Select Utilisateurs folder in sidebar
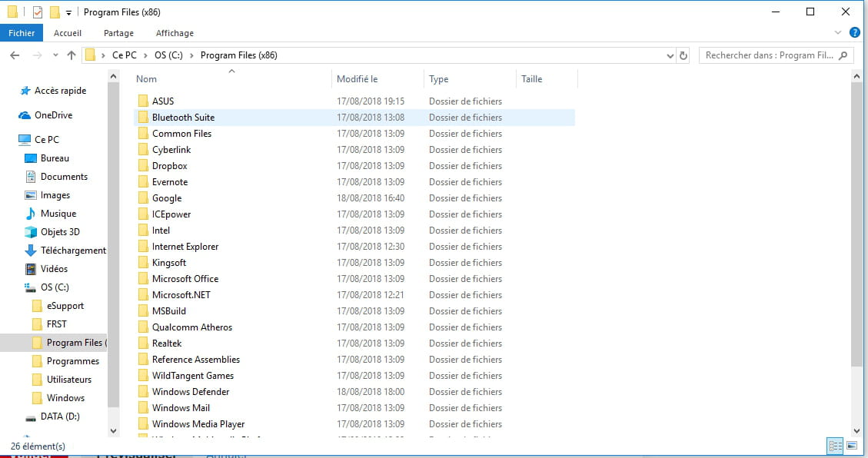Screen dimensions: 868x458 [x=62, y=380]
